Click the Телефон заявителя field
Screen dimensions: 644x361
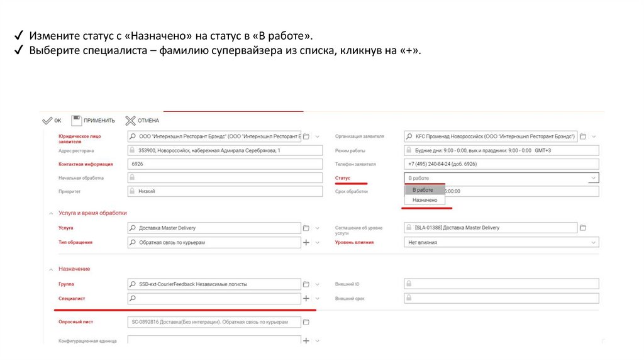pos(501,164)
